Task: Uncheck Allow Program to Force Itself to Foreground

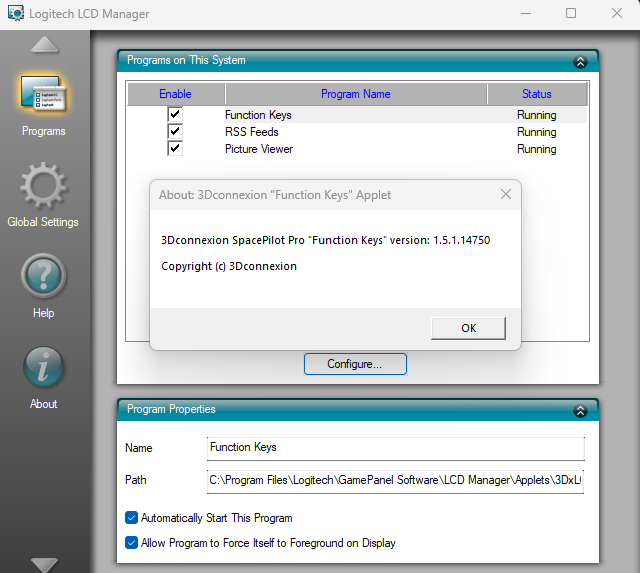Action: tap(131, 543)
